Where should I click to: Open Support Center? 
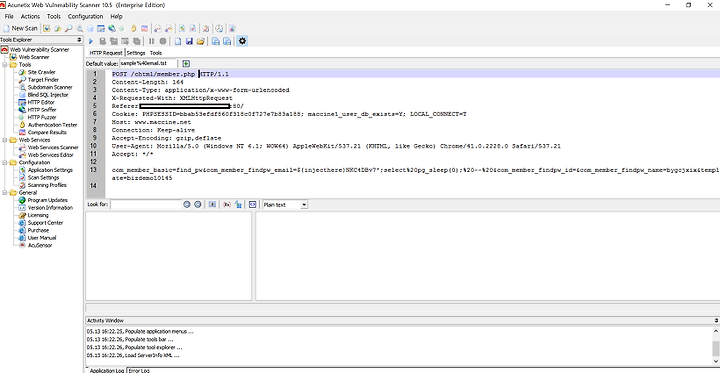pos(45,223)
